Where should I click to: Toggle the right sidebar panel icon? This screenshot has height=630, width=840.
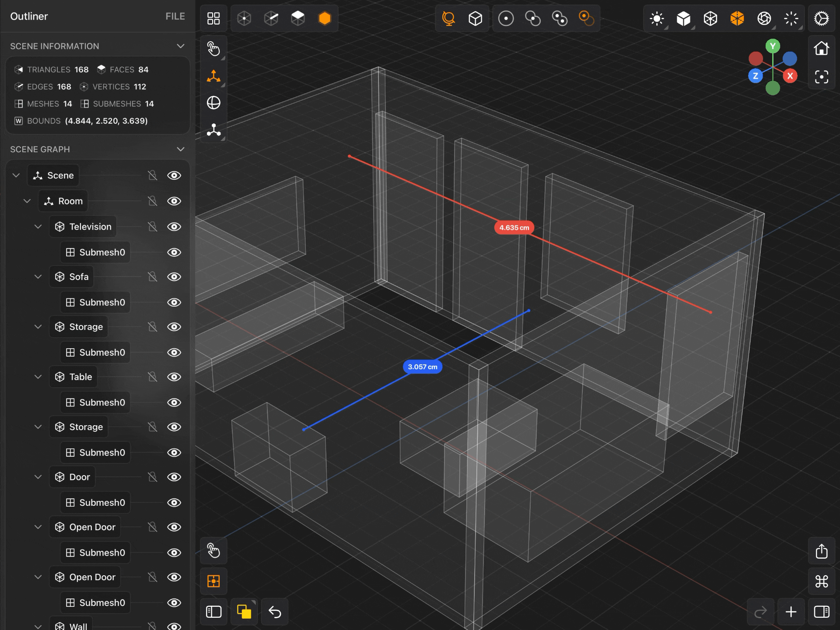coord(821,612)
